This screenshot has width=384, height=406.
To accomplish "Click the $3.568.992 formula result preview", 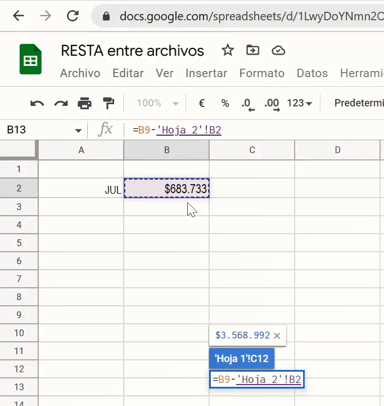I will (242, 335).
